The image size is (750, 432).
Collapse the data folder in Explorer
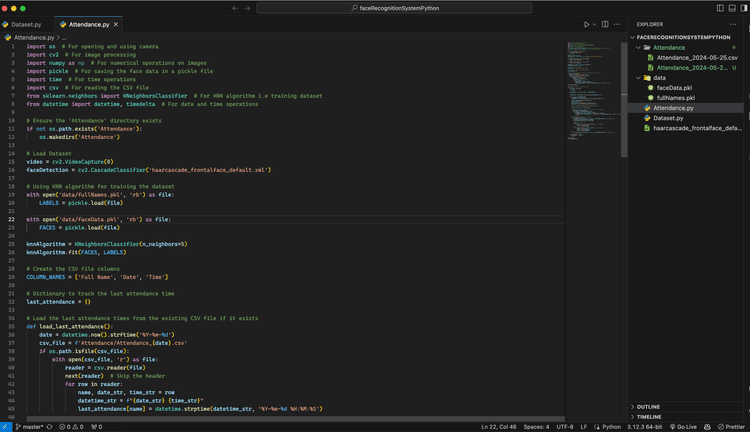[x=658, y=77]
